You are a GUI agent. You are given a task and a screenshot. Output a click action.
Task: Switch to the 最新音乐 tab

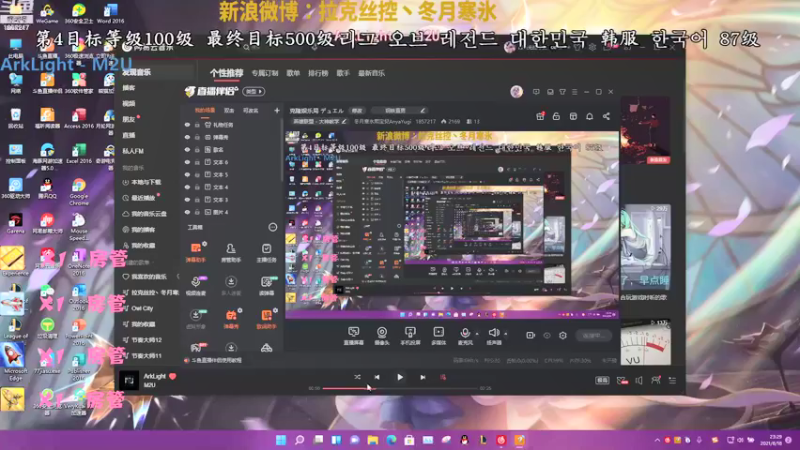(x=371, y=73)
